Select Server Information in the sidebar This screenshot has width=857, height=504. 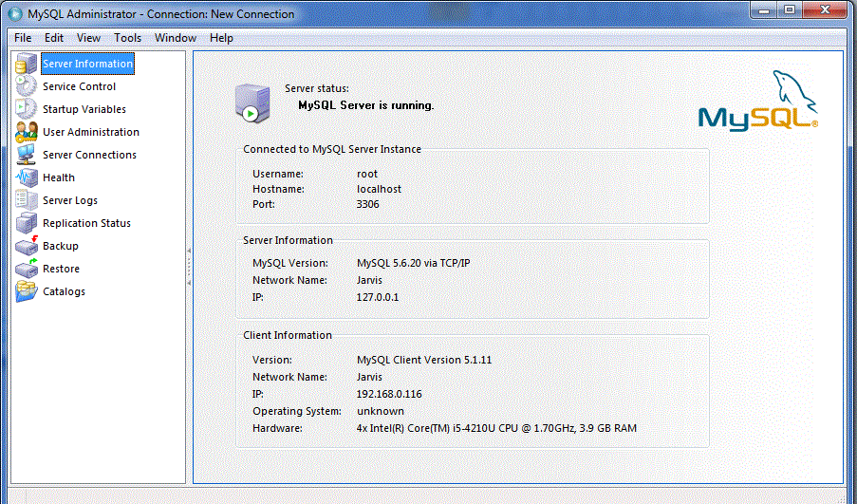(x=87, y=64)
